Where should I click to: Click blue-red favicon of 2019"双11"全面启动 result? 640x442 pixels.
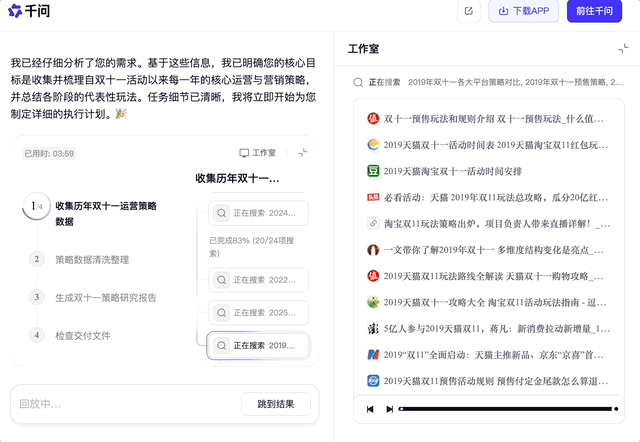[x=373, y=355]
